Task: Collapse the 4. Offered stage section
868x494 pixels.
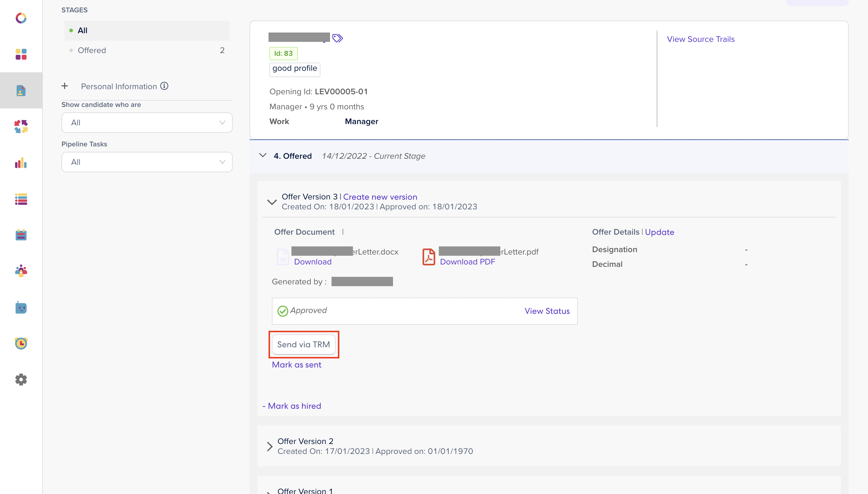Action: [x=263, y=155]
